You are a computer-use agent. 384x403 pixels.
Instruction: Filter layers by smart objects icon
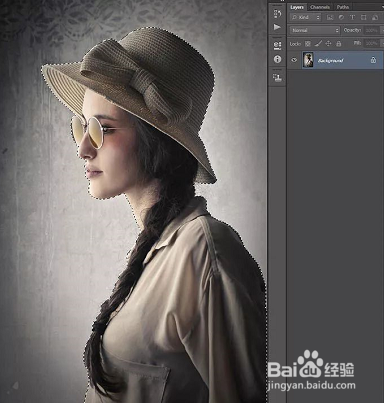[375, 17]
